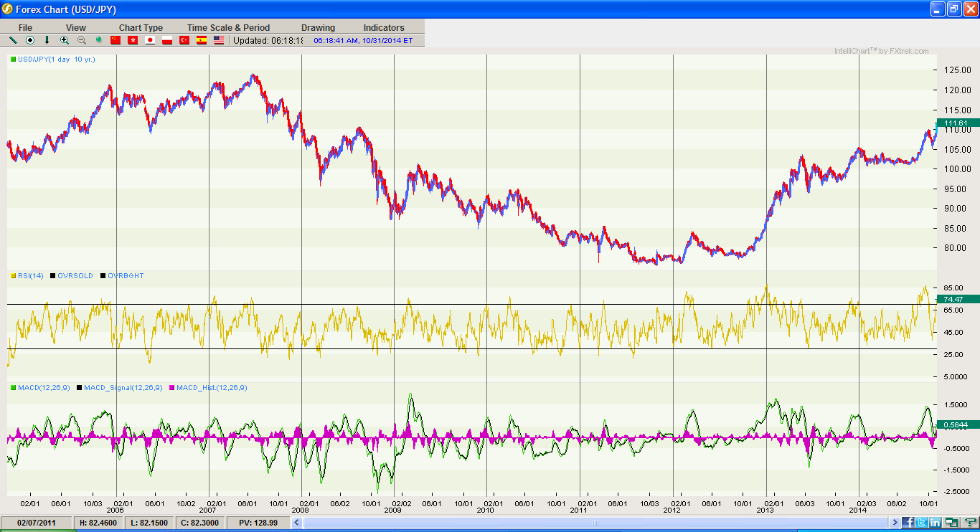Expand the Chart Type menu

click(141, 28)
